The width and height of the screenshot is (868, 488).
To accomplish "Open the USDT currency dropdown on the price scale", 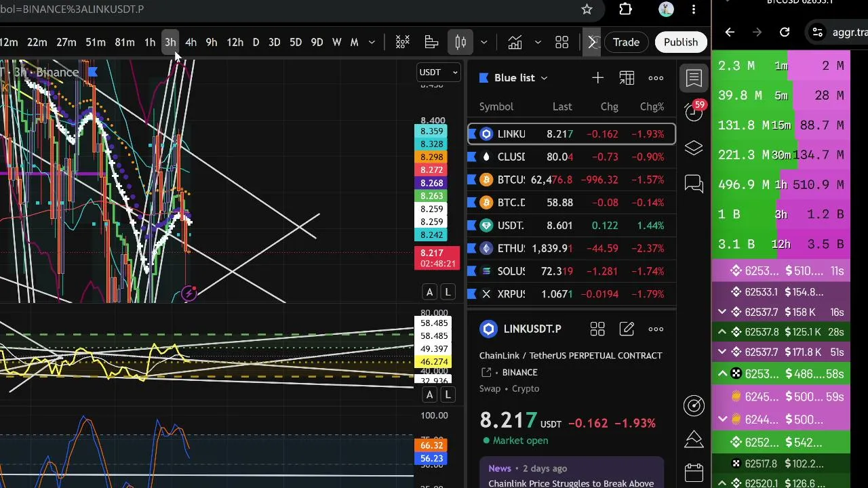I will point(439,73).
